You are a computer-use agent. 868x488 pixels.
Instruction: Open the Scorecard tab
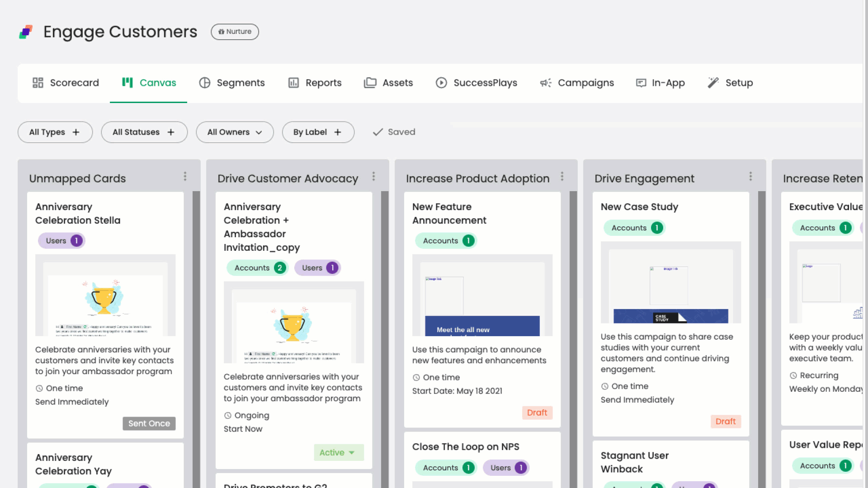pyautogui.click(x=66, y=83)
